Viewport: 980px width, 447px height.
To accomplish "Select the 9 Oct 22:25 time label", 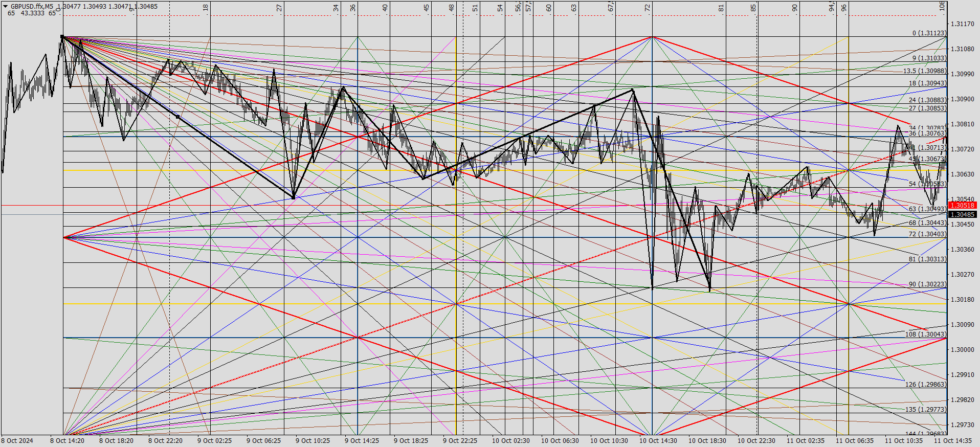I will (460, 441).
